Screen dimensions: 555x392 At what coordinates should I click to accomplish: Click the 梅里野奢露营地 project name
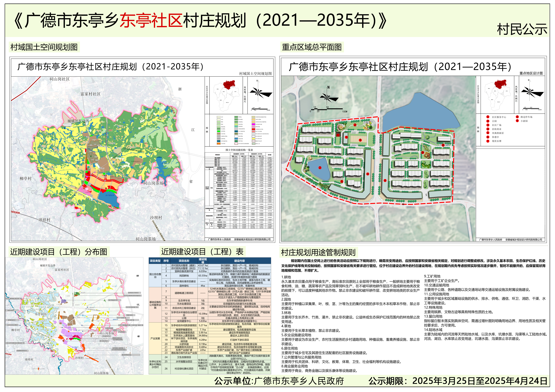coord(184,330)
